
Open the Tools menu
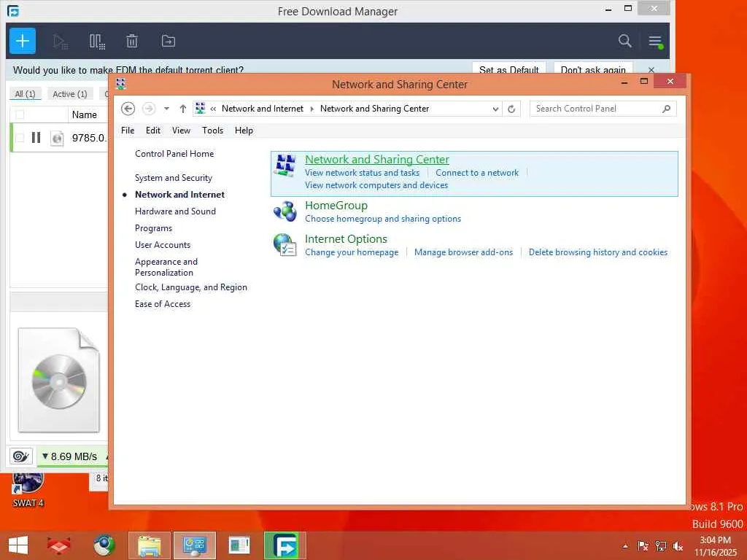(x=212, y=131)
